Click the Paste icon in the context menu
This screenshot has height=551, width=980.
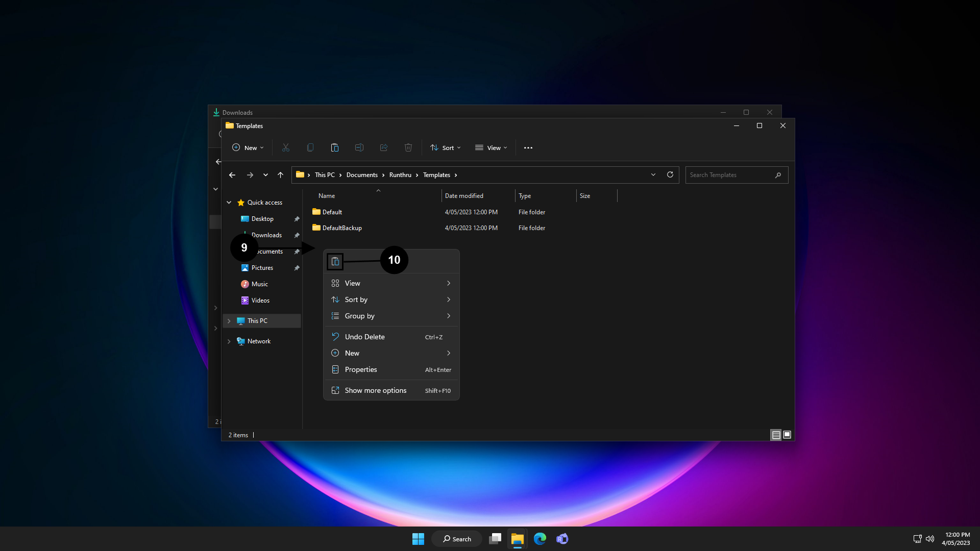pyautogui.click(x=335, y=261)
